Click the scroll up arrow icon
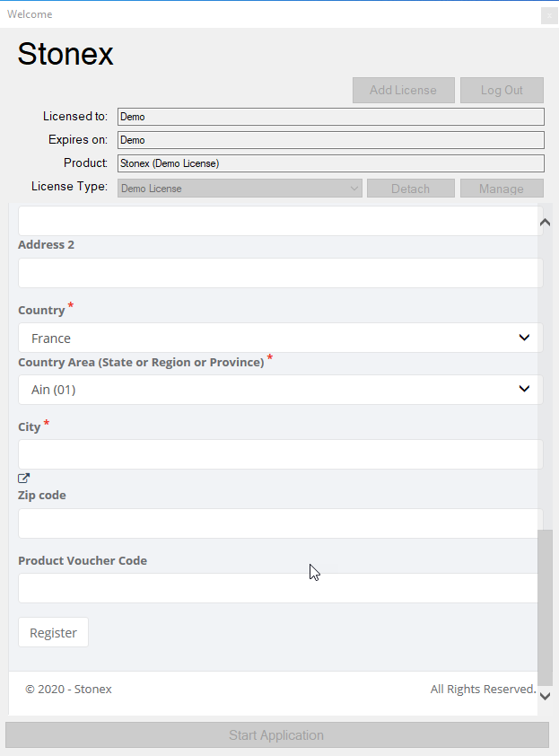 click(x=545, y=223)
